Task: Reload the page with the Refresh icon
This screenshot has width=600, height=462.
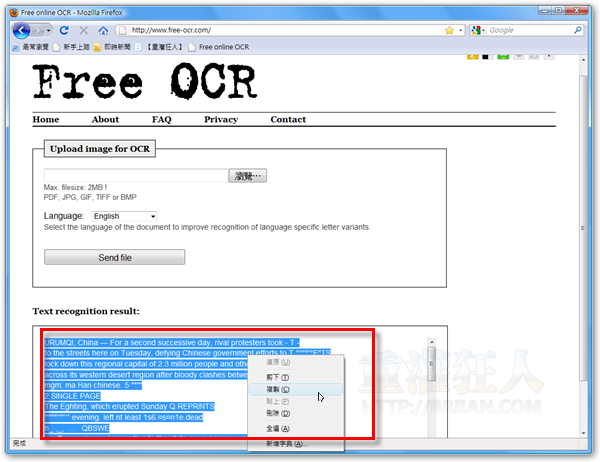Action: point(64,30)
